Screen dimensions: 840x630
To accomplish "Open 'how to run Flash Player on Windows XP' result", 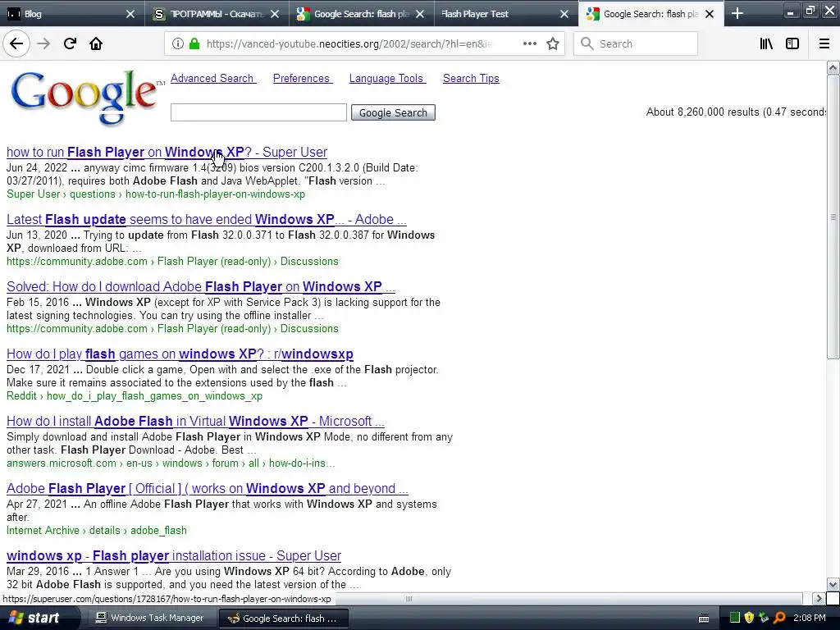I will click(167, 152).
